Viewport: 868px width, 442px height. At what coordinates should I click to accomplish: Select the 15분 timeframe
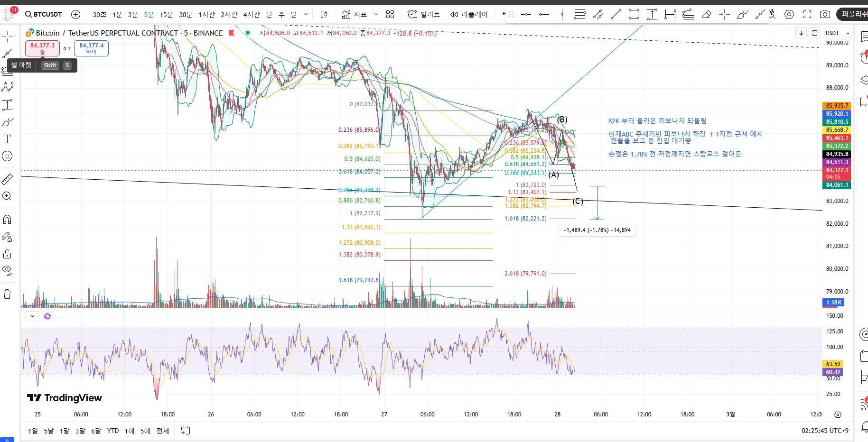point(167,15)
